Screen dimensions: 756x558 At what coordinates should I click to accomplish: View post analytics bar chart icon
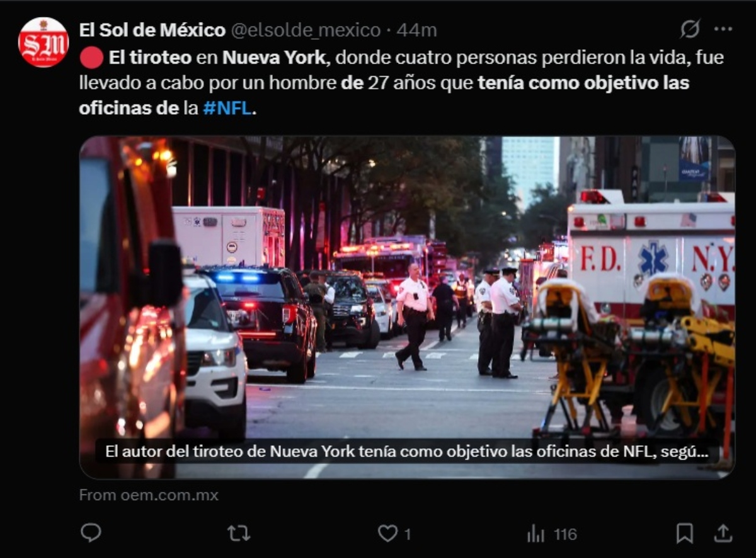pyautogui.click(x=535, y=534)
